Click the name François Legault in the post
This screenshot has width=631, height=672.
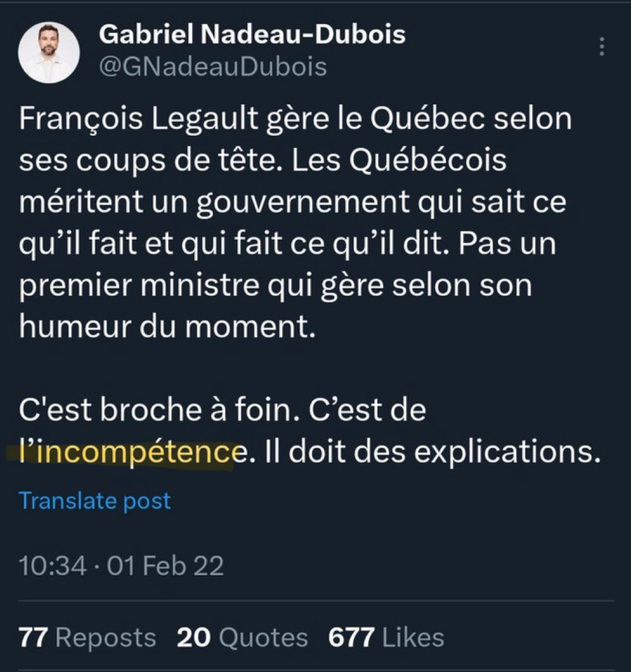(137, 119)
